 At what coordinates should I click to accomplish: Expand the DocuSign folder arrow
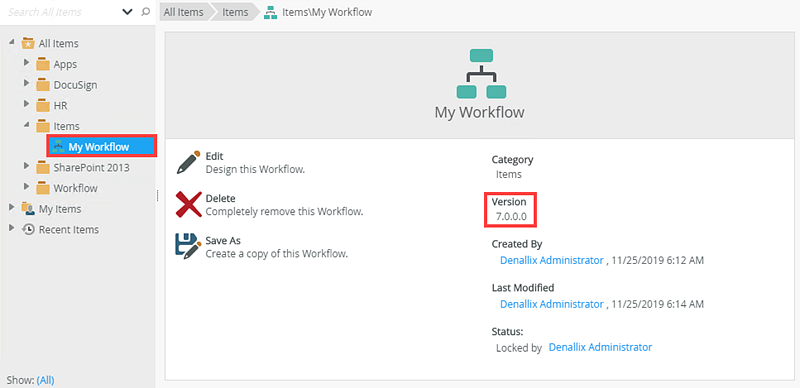pos(27,83)
